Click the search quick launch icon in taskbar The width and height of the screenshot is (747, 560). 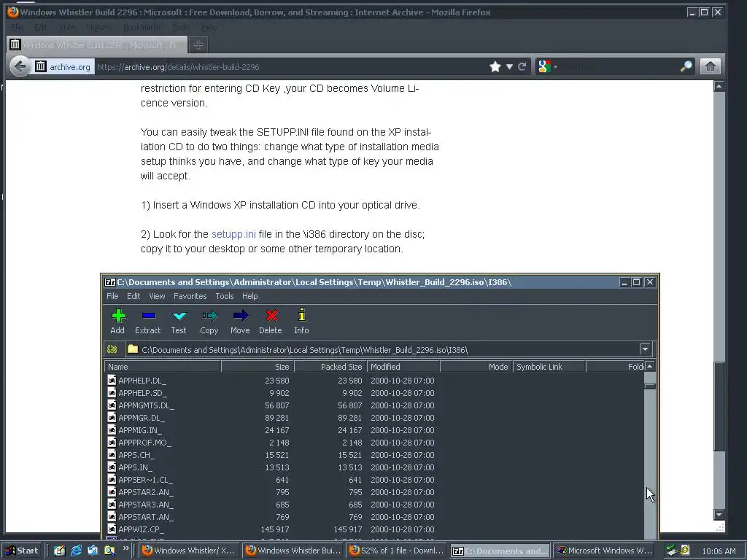point(109,551)
